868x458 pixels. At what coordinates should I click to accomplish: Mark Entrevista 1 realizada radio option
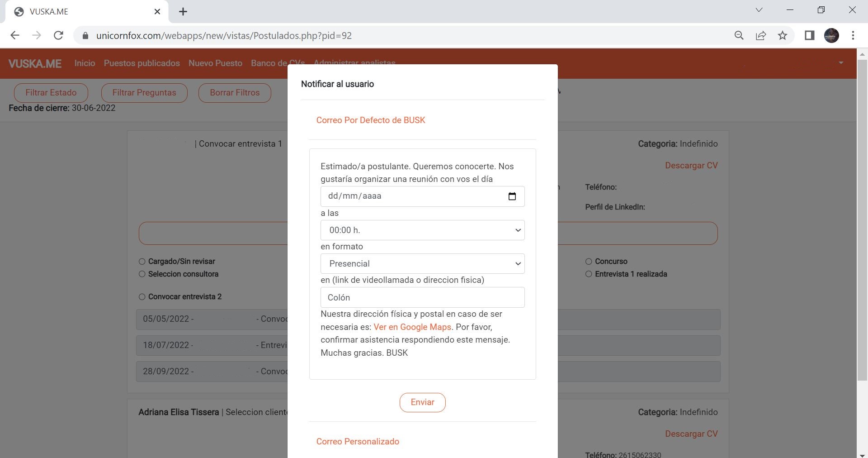coord(589,274)
